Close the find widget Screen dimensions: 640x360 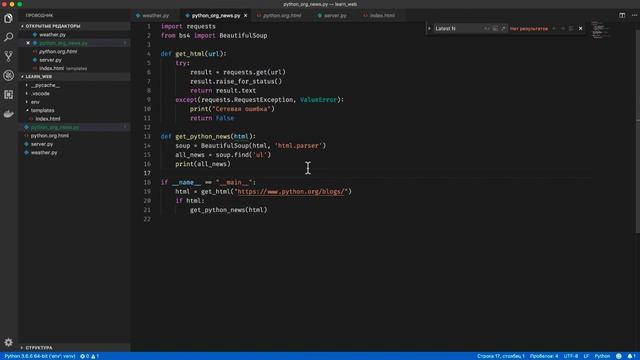pyautogui.click(x=580, y=29)
